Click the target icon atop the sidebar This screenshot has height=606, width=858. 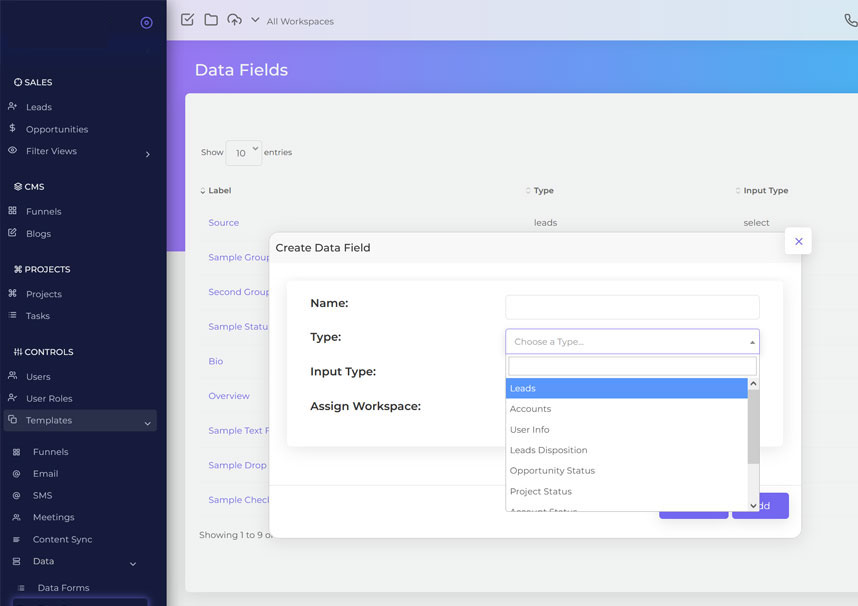tap(147, 22)
